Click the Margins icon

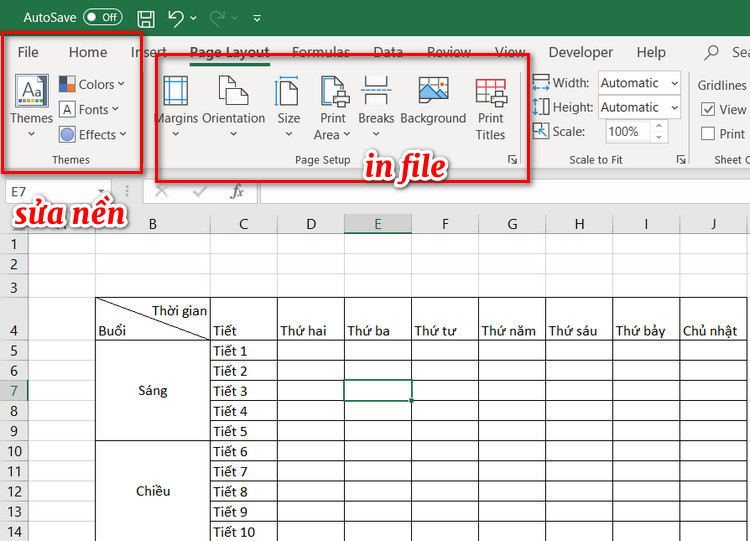(176, 90)
